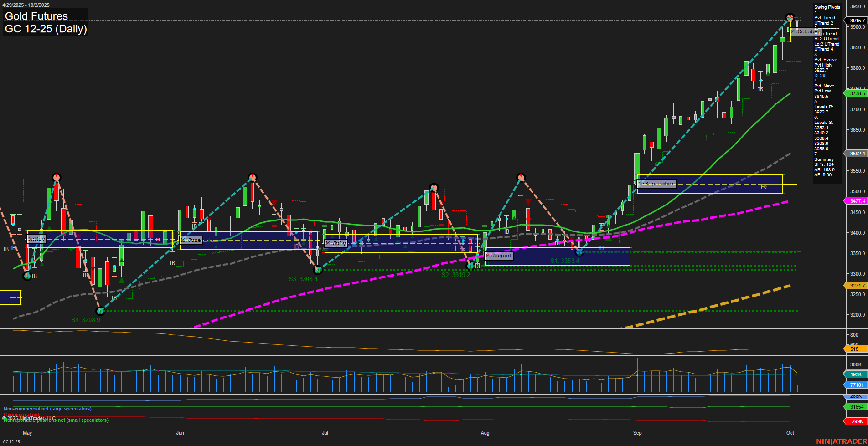Toggle the Nonreportable positions net small speculators legend
This screenshot has width=868, height=446.
click(x=55, y=420)
